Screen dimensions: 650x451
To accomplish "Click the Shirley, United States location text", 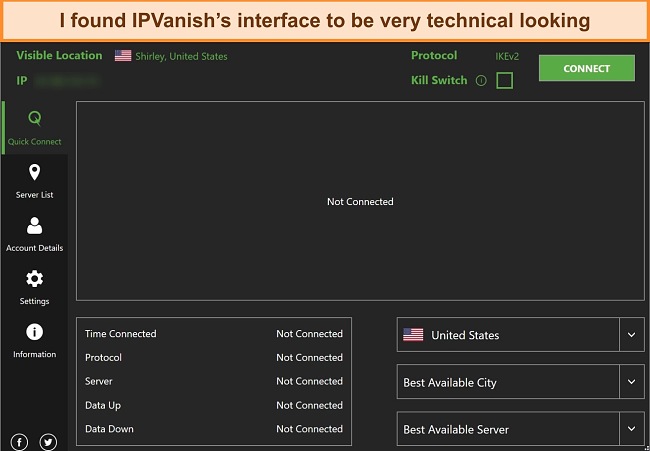I will (x=181, y=57).
